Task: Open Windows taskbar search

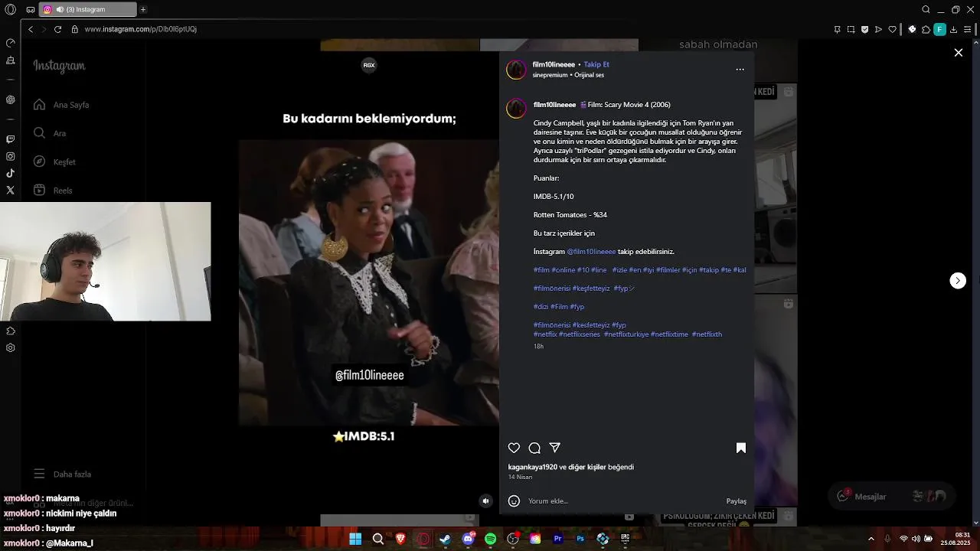Action: [x=377, y=539]
